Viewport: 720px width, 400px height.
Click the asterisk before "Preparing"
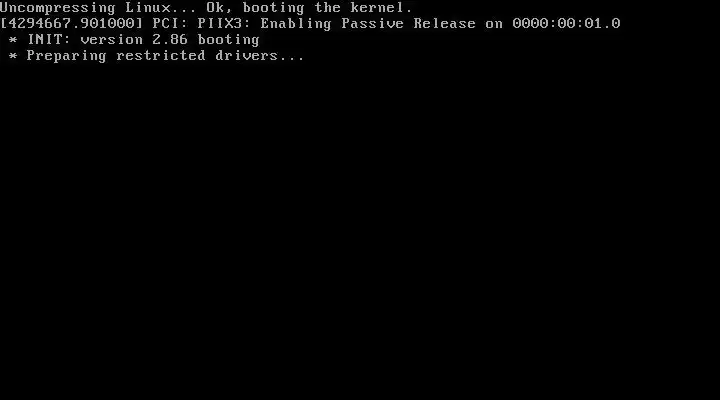(13, 56)
